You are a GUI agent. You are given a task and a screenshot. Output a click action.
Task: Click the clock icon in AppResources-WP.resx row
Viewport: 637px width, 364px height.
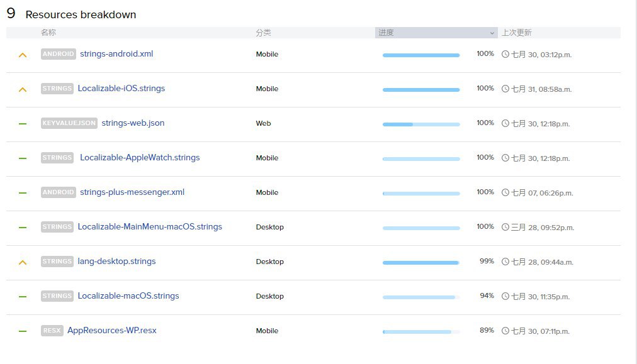tap(505, 331)
